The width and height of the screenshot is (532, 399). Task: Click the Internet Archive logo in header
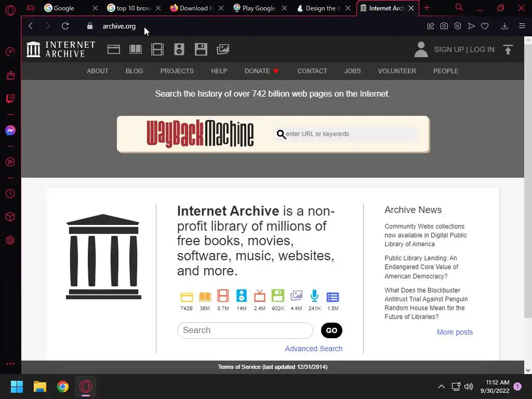pos(61,49)
